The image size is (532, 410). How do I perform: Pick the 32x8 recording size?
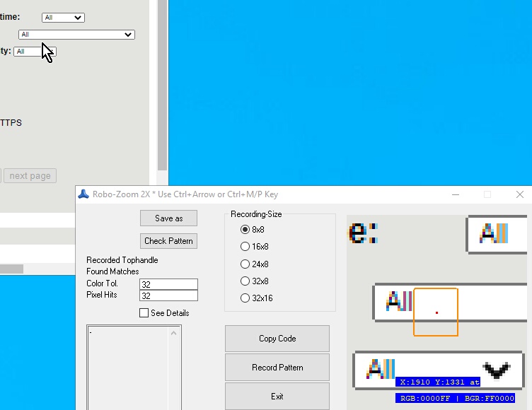coord(245,281)
